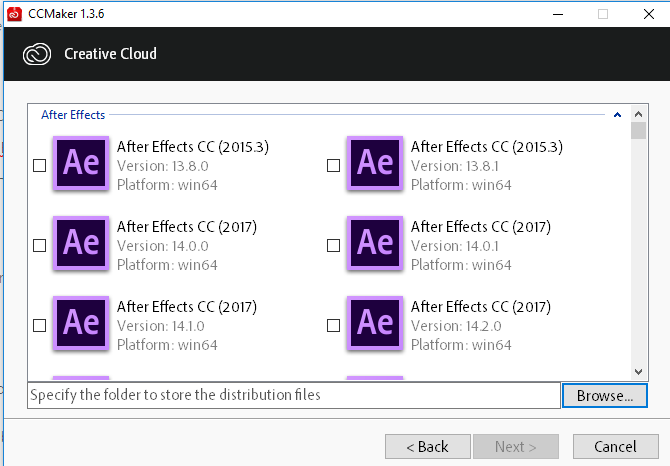Click After Effects CC 2015.3 version 13.8.0 icon
Image resolution: width=670 pixels, height=466 pixels.
pyautogui.click(x=81, y=164)
